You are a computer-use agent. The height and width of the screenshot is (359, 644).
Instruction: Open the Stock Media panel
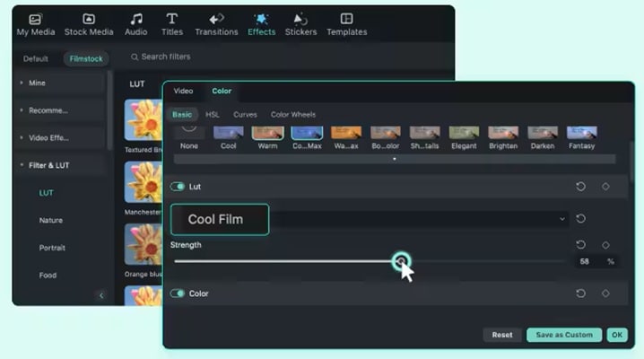89,24
